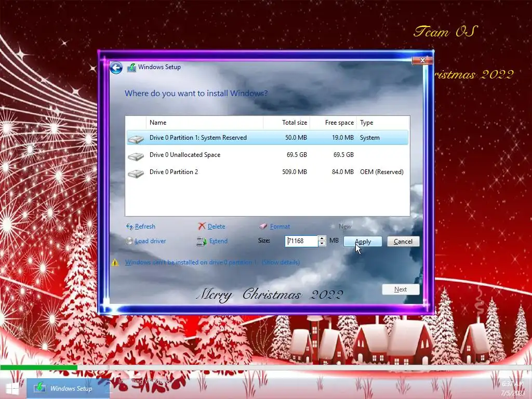This screenshot has width=532, height=399.
Task: Click the '509.0 MB' total size cell
Action: tap(295, 172)
